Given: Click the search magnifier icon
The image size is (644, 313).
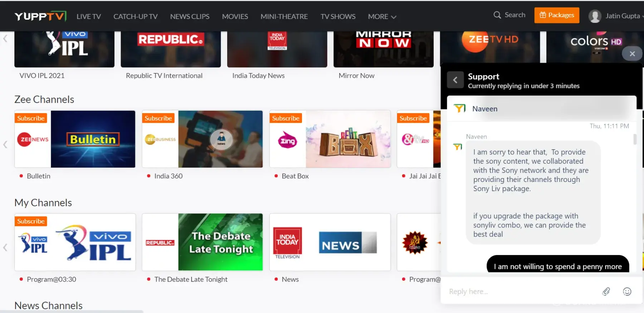Looking at the screenshot, I should pyautogui.click(x=497, y=15).
